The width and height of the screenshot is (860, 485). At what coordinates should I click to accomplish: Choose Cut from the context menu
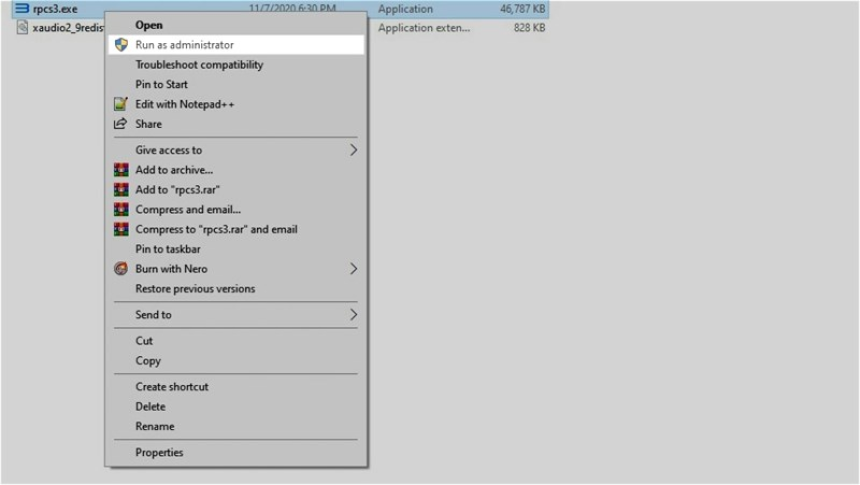pyautogui.click(x=236, y=341)
